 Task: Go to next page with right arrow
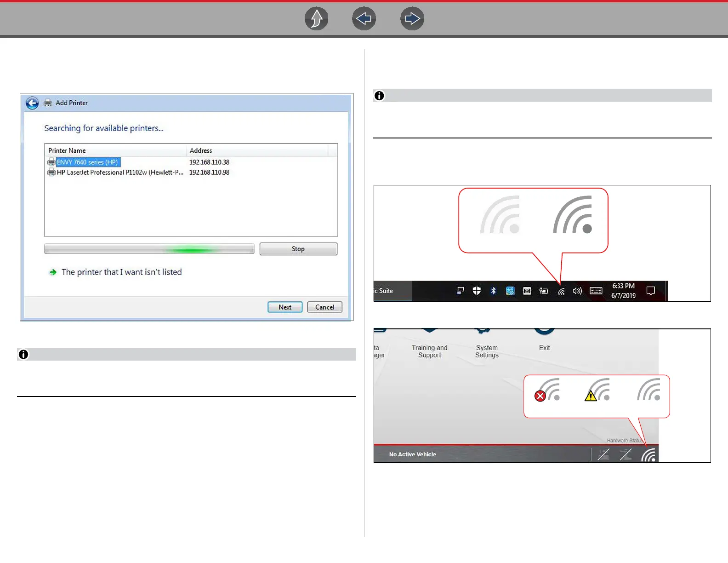click(412, 19)
